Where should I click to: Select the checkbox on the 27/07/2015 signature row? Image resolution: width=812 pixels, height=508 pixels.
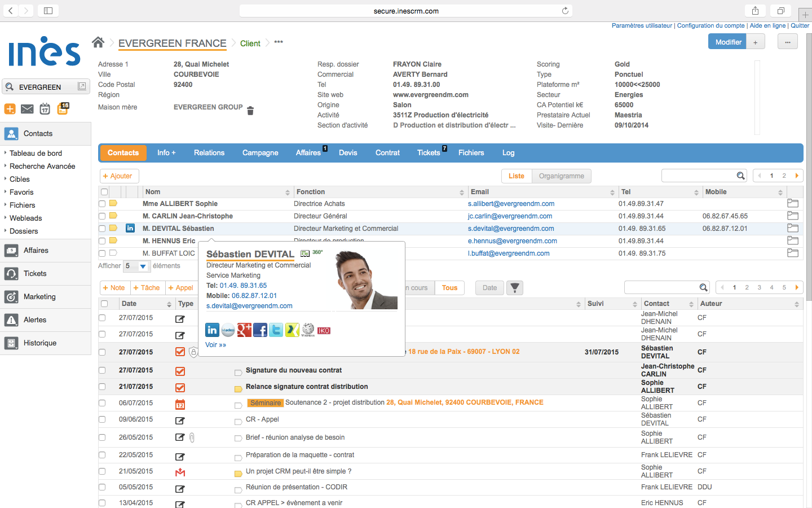pyautogui.click(x=102, y=371)
